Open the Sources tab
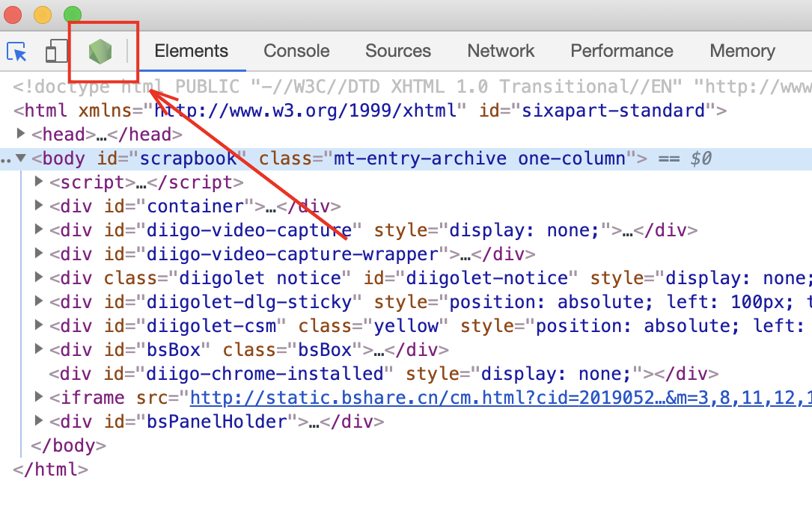Viewport: 812px width, 516px height. (398, 51)
